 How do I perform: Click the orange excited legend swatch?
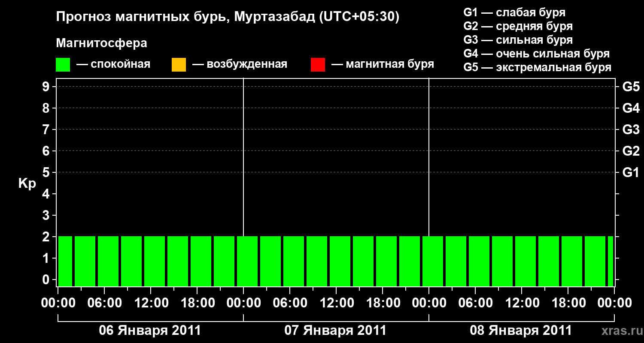tap(179, 65)
